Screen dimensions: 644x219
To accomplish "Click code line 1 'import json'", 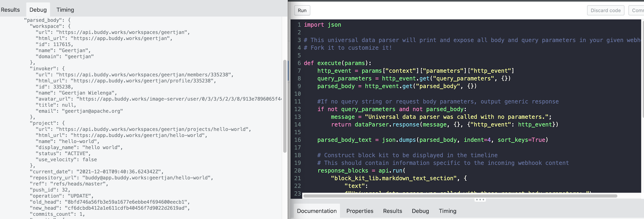I will point(322,25).
